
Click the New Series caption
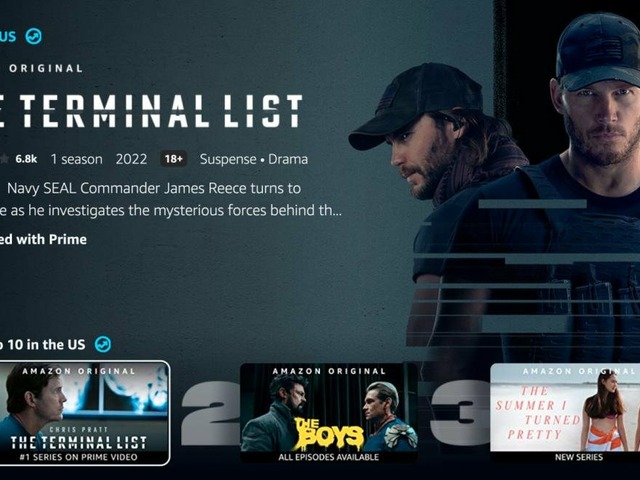pos(579,457)
